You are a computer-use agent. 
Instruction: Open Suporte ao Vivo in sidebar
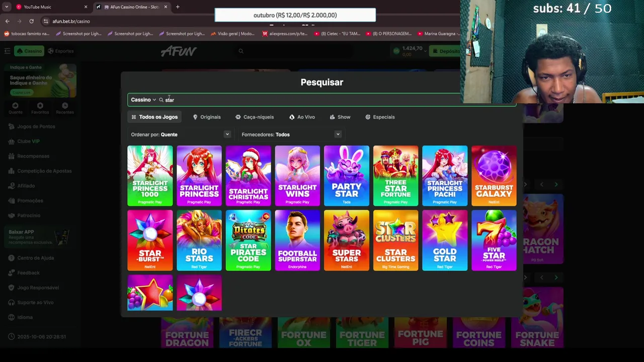click(31, 302)
